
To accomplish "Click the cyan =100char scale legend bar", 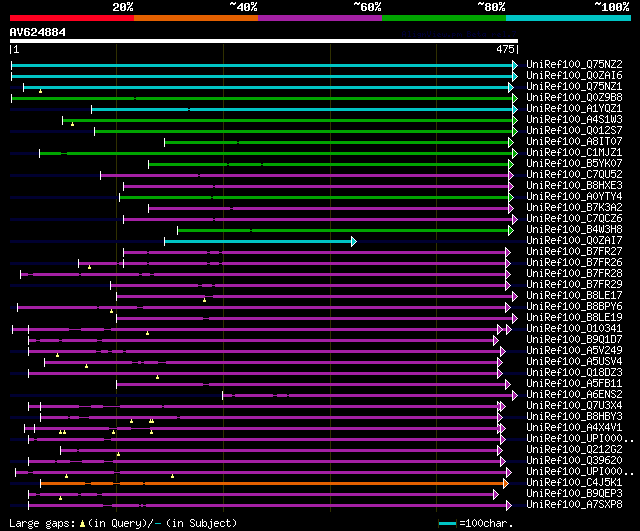I will [x=447, y=523].
